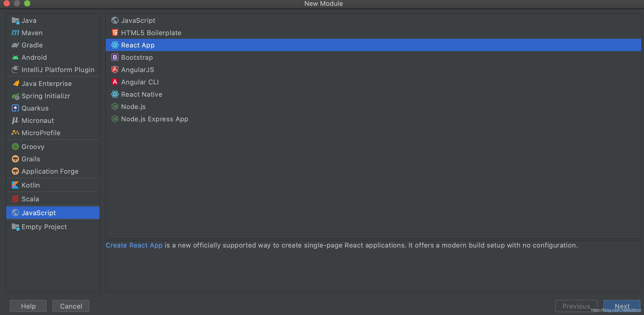The width and height of the screenshot is (644, 315).
Task: Click the MicroProfile icon
Action: pos(15,133)
